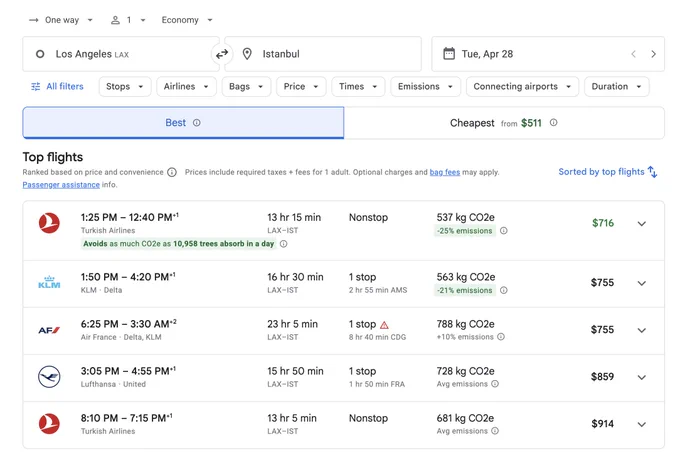Click the -25% emissions badge
This screenshot has height=458, width=680.
[465, 231]
